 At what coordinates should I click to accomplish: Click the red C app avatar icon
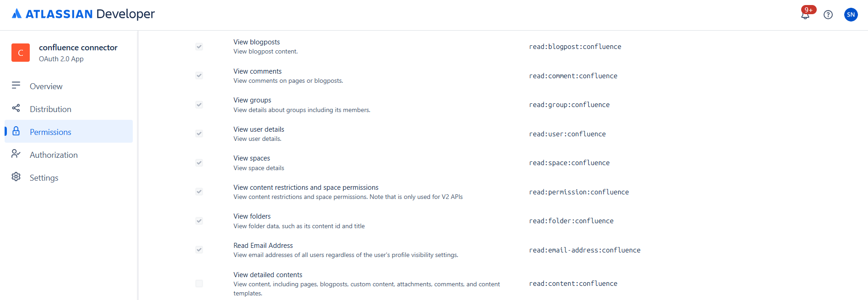click(21, 52)
